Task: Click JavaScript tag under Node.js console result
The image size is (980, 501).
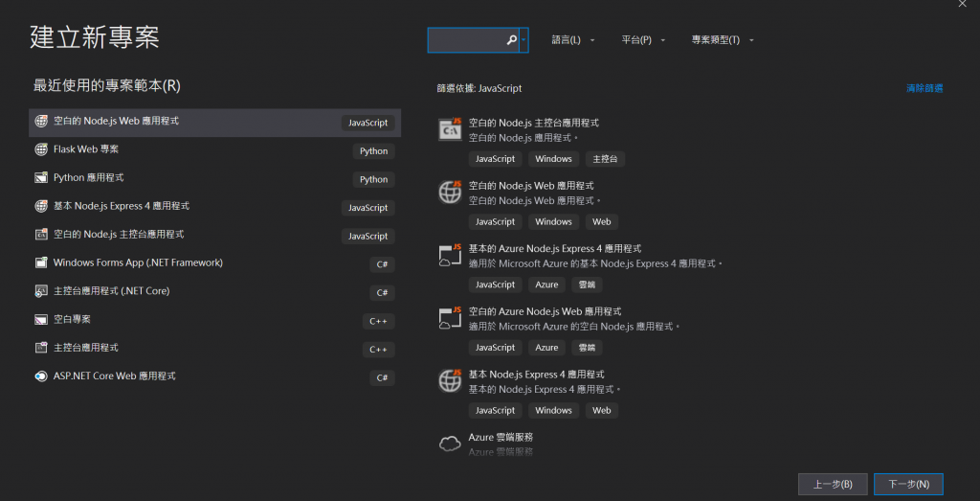Action: click(x=495, y=159)
